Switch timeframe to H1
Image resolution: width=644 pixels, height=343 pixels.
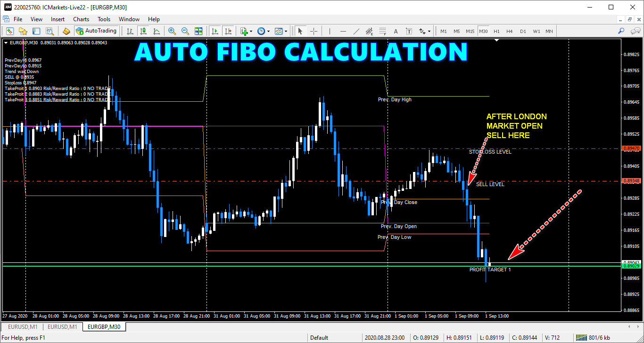click(496, 31)
